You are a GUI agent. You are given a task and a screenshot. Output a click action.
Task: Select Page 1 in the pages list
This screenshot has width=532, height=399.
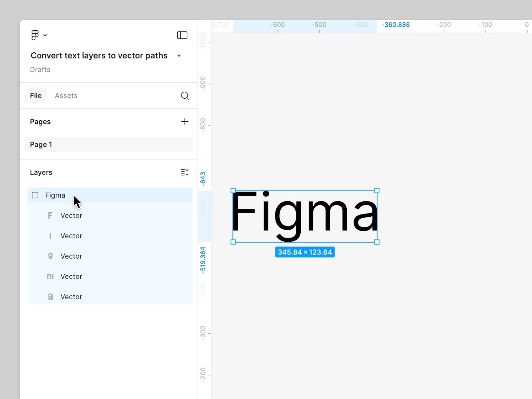click(x=108, y=144)
